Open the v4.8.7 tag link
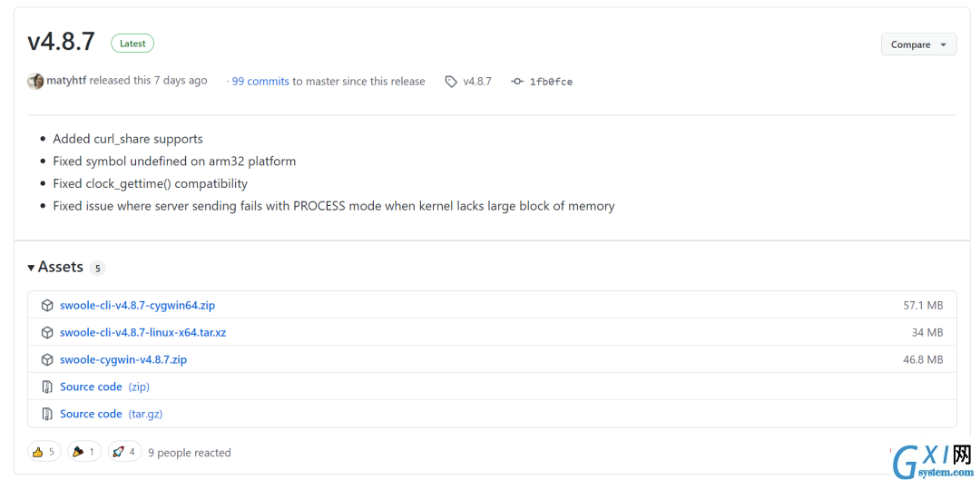980x480 pixels. tap(477, 82)
